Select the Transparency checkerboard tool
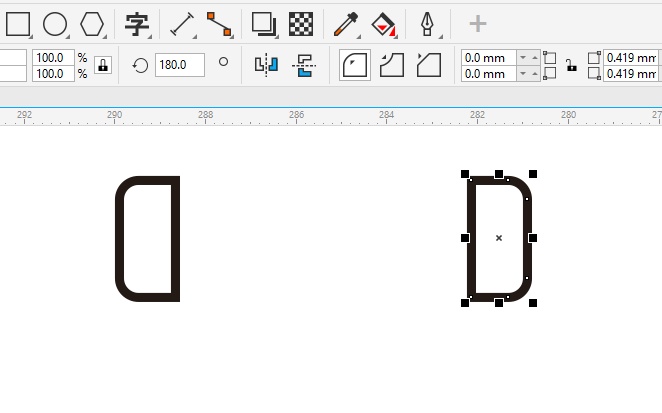 coord(301,24)
